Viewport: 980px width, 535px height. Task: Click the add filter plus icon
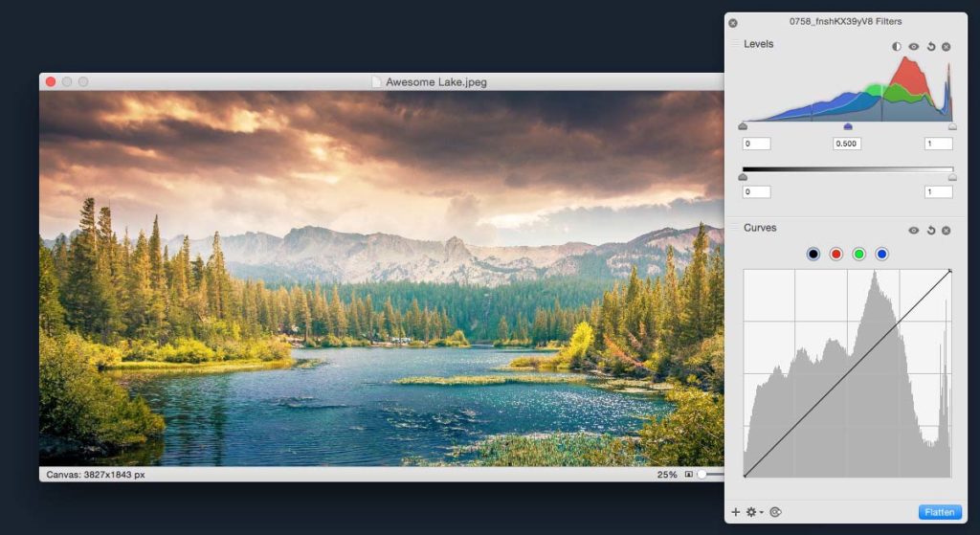pos(736,512)
